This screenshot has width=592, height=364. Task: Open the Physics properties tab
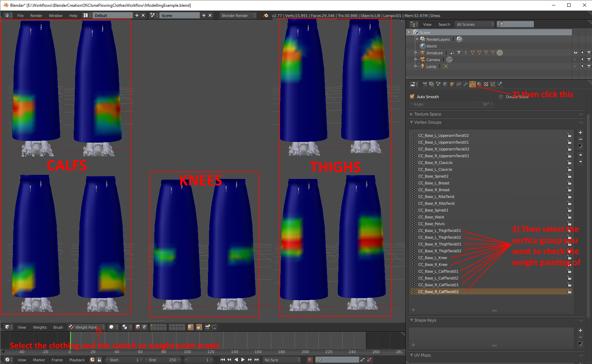[x=500, y=84]
